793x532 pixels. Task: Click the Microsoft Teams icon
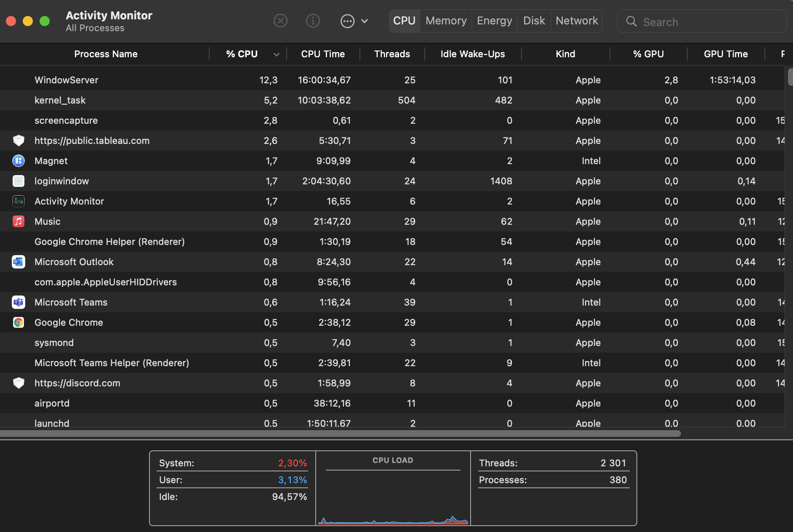19,302
